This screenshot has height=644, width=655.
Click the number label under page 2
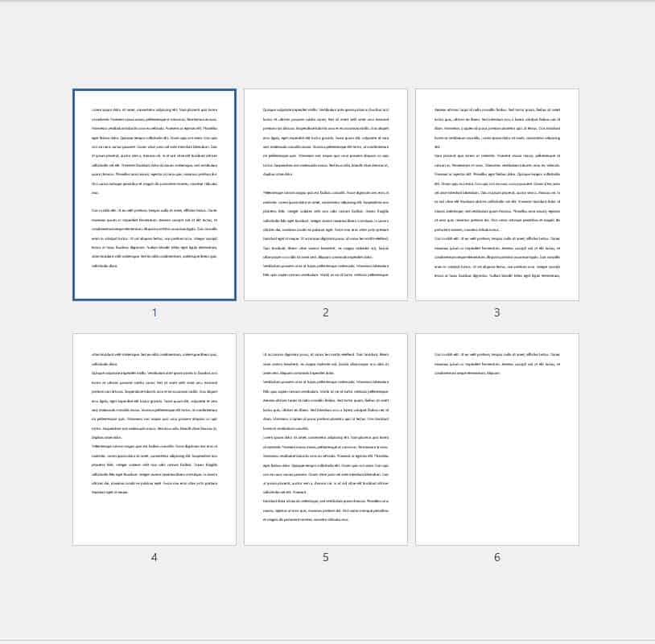326,312
